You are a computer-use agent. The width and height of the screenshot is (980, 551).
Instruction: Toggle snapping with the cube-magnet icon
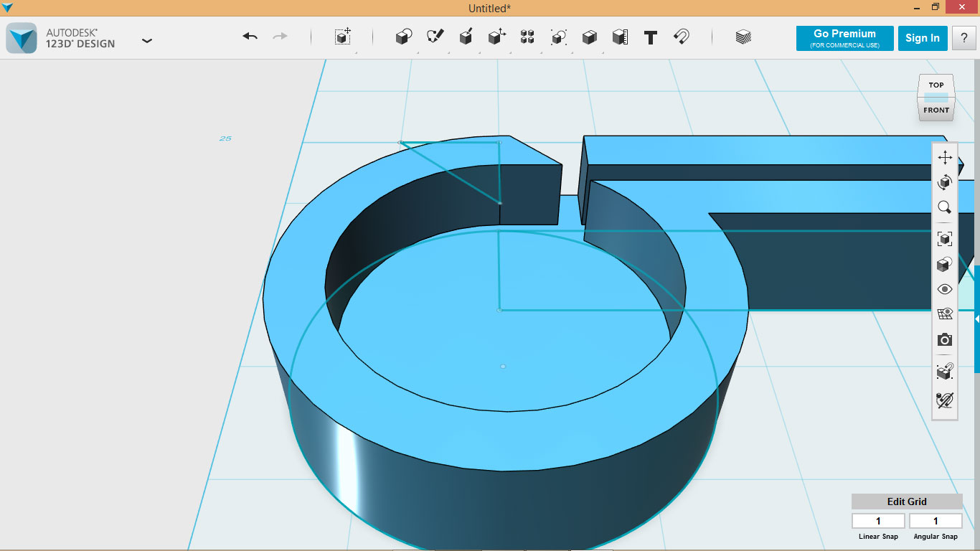pyautogui.click(x=945, y=371)
